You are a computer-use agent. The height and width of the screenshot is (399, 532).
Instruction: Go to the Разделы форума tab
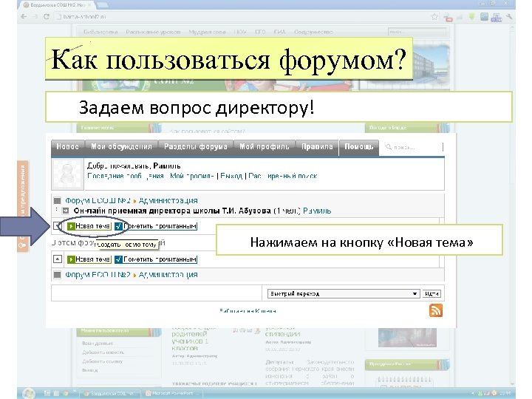(x=195, y=146)
